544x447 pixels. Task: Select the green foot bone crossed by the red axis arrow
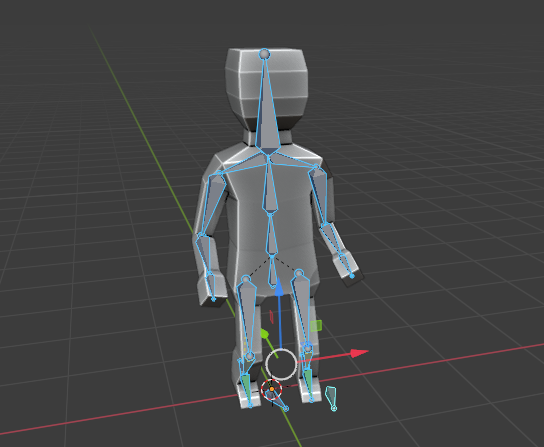tap(308, 383)
